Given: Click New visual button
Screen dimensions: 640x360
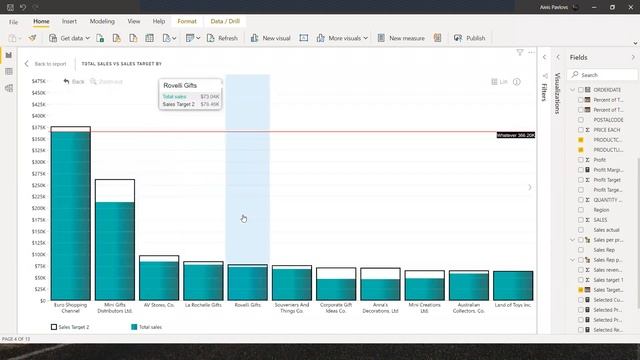Looking at the screenshot, I should click(x=271, y=38).
